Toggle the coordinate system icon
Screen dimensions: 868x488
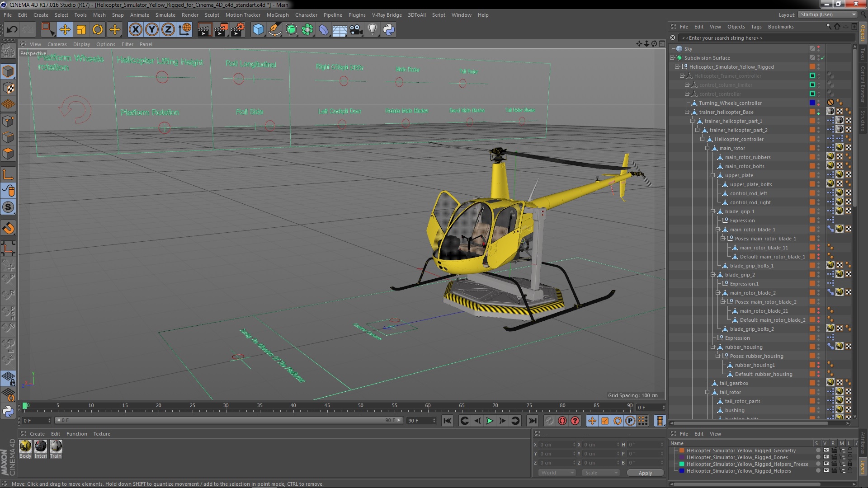point(185,30)
